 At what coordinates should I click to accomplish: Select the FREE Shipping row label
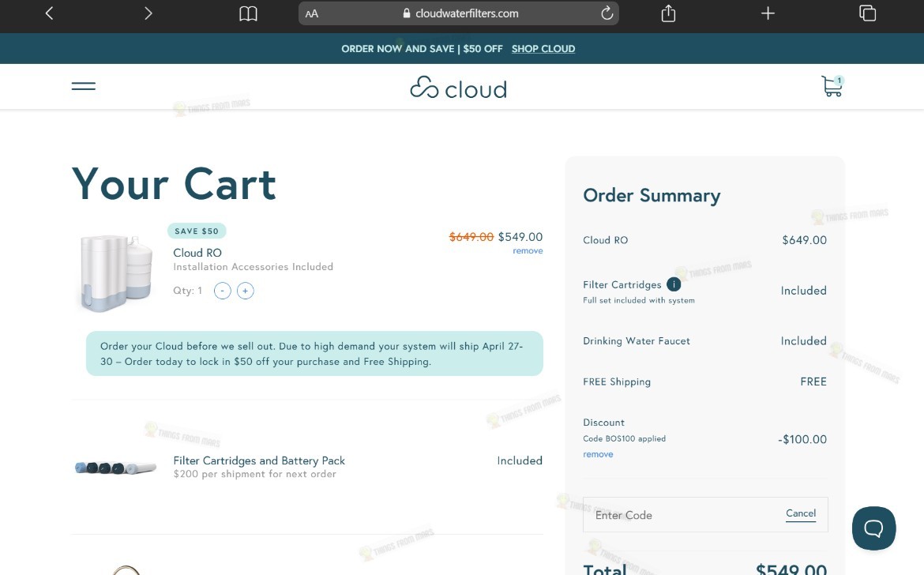(616, 381)
